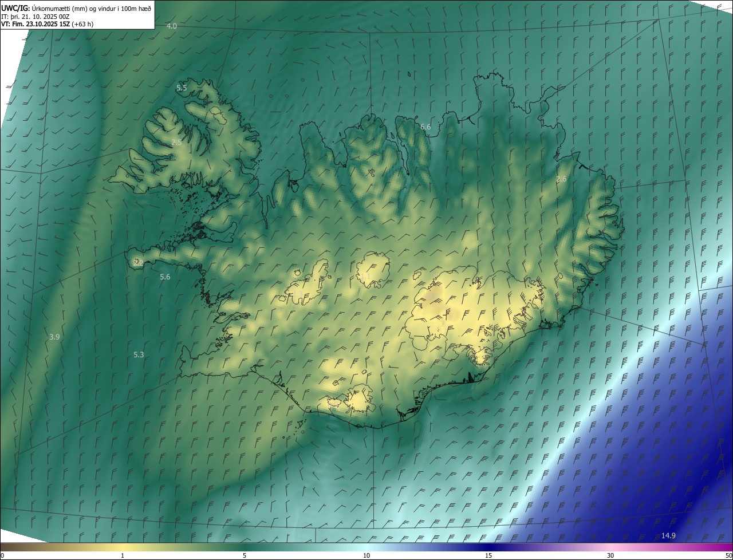Click the 1.3 label on Langjökull glacier

[x=299, y=295]
